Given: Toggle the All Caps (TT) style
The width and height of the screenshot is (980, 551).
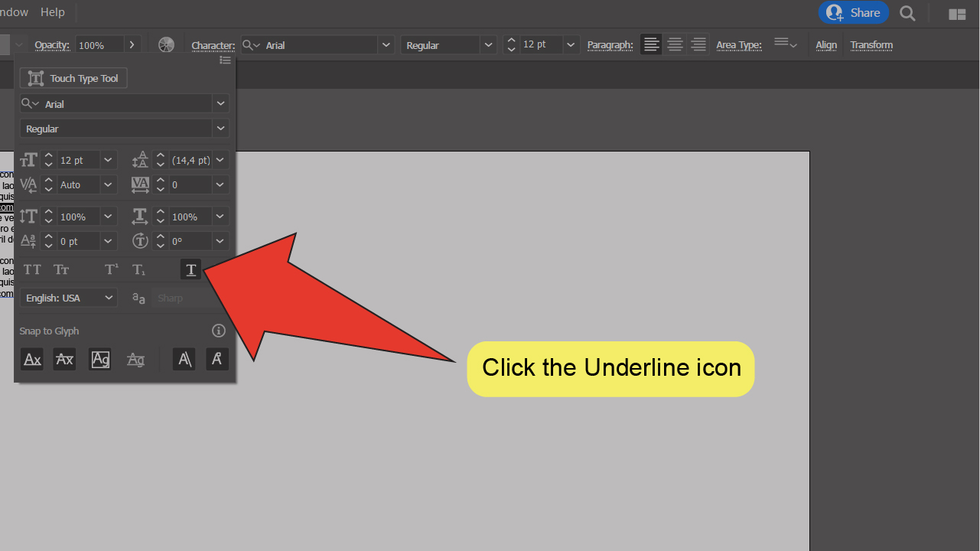Looking at the screenshot, I should click(x=32, y=269).
